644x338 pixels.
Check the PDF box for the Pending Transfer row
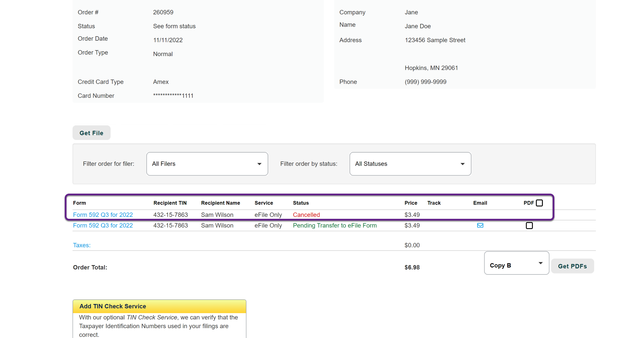pyautogui.click(x=529, y=225)
